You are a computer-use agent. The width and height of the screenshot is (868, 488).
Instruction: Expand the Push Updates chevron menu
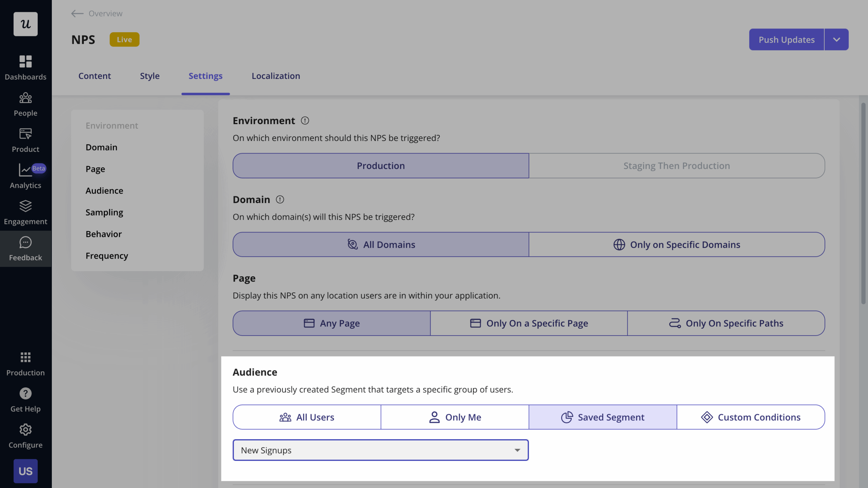836,39
